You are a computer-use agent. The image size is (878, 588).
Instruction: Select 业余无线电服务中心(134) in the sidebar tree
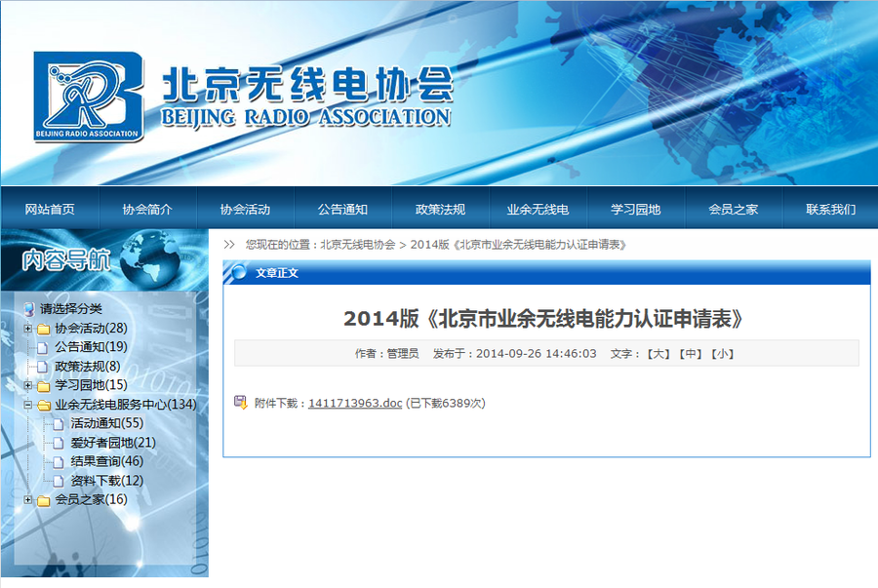[126, 405]
